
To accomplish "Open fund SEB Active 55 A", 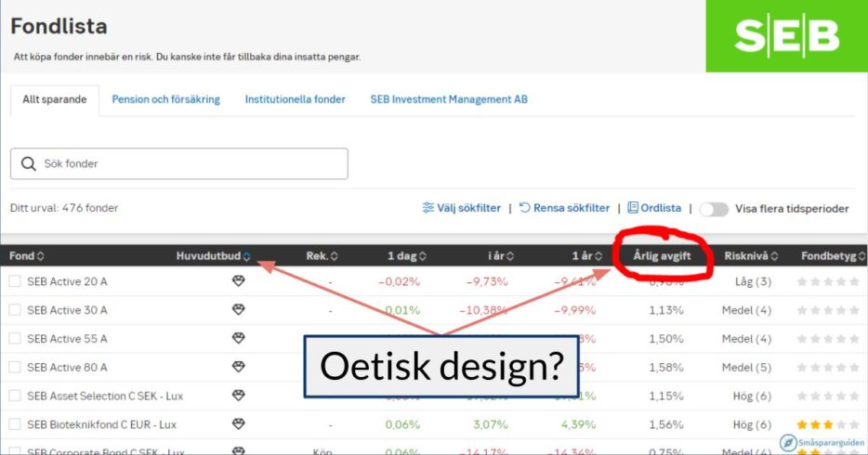I will [67, 339].
